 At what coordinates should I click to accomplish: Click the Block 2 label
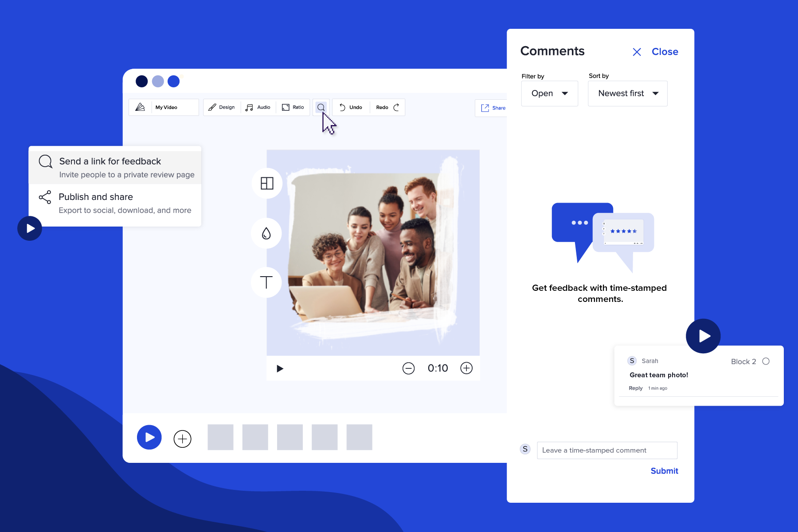click(x=743, y=362)
